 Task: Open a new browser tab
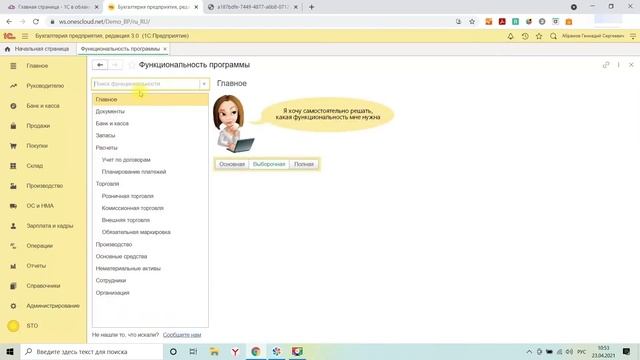[x=311, y=7]
